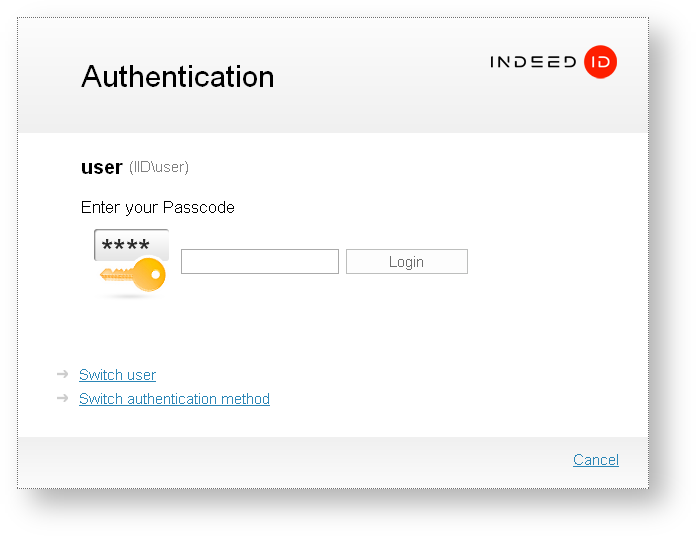Select the bold user name text
The image size is (697, 537).
[101, 167]
